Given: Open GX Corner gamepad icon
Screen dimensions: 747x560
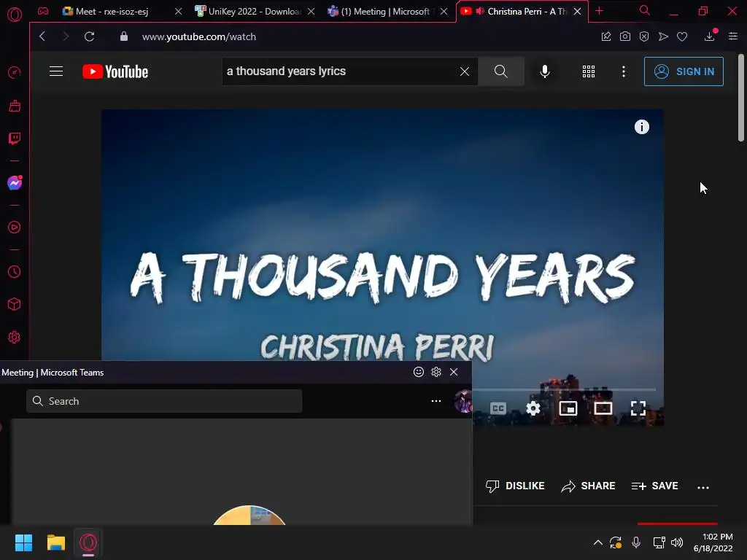Looking at the screenshot, I should 43,11.
